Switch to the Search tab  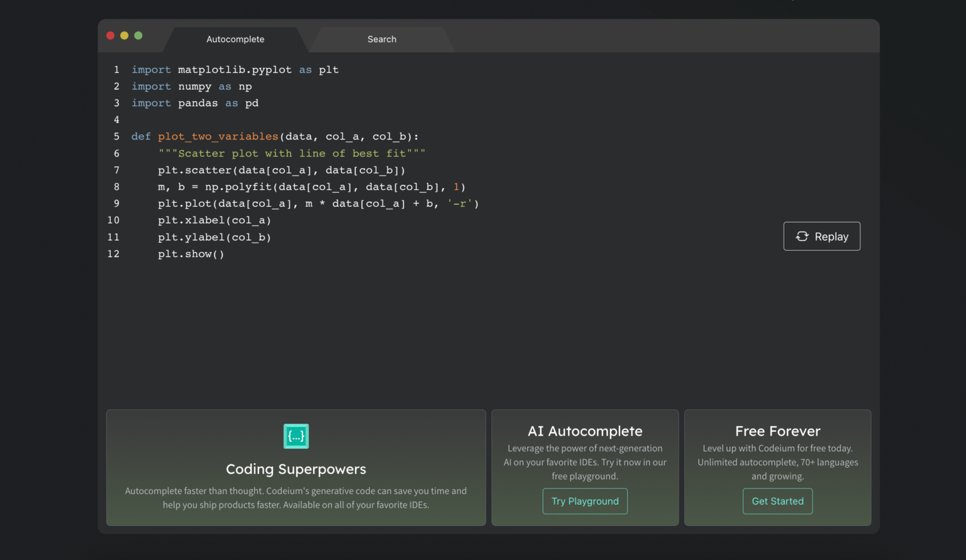(381, 39)
